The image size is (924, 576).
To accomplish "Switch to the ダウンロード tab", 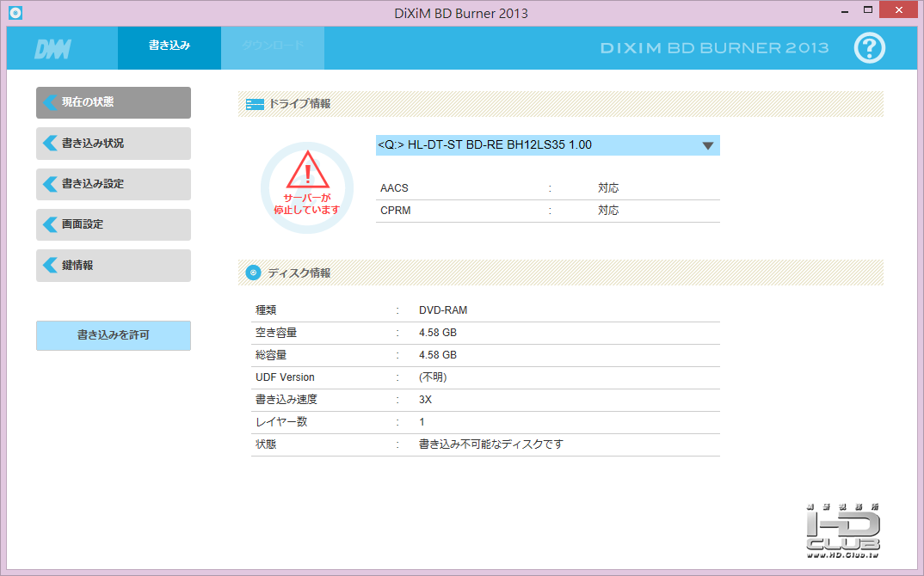I will [x=273, y=47].
